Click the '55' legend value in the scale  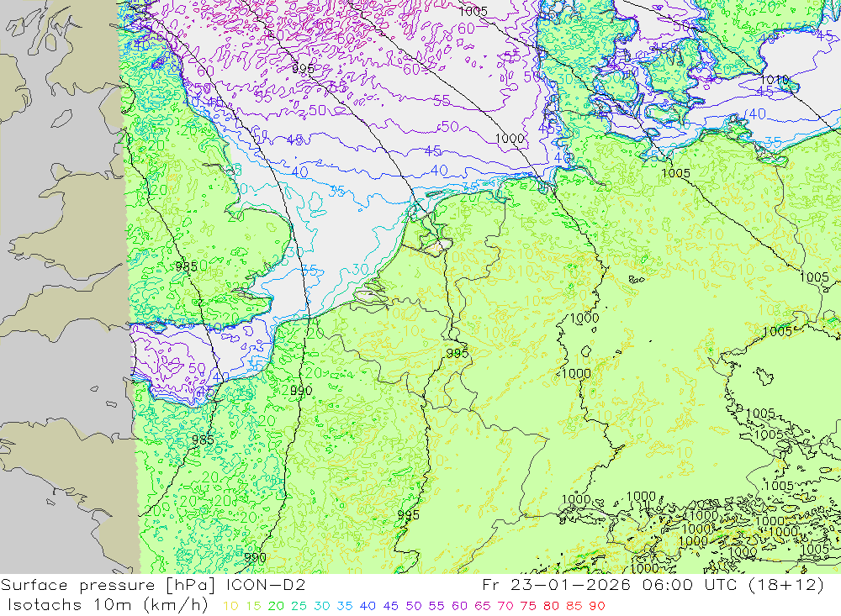[x=436, y=607]
